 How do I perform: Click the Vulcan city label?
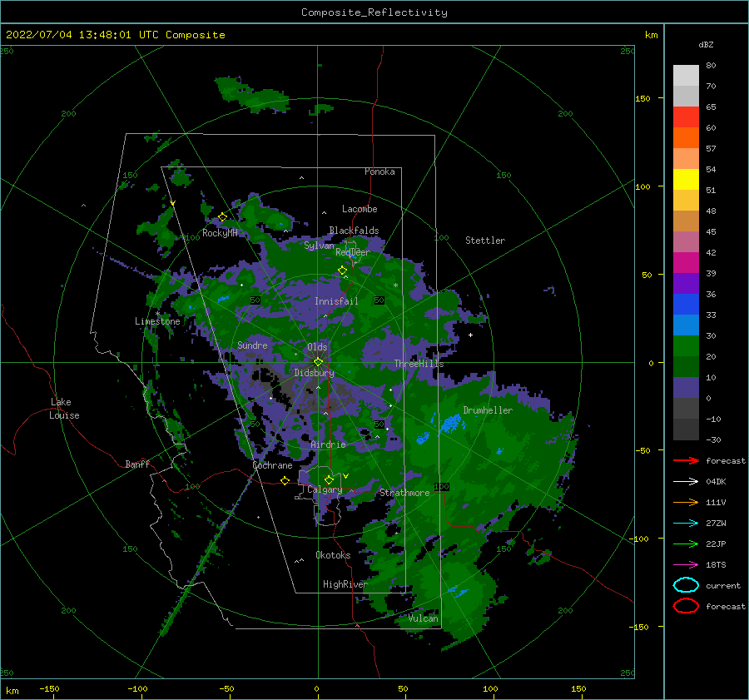pos(423,618)
